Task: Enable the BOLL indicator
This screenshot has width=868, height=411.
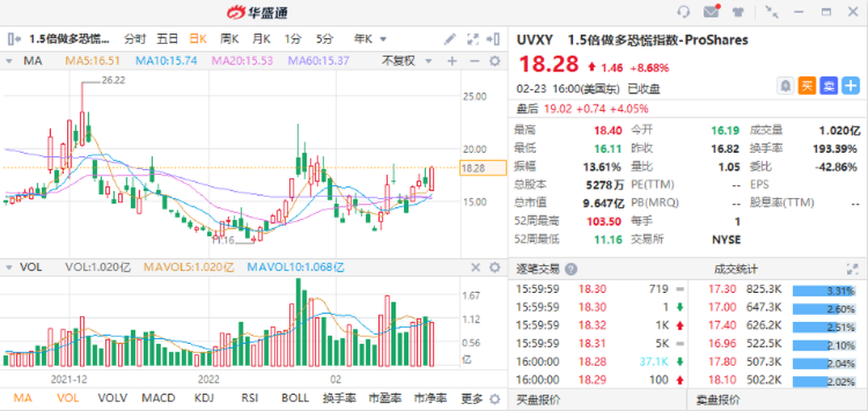Action: tap(295, 398)
